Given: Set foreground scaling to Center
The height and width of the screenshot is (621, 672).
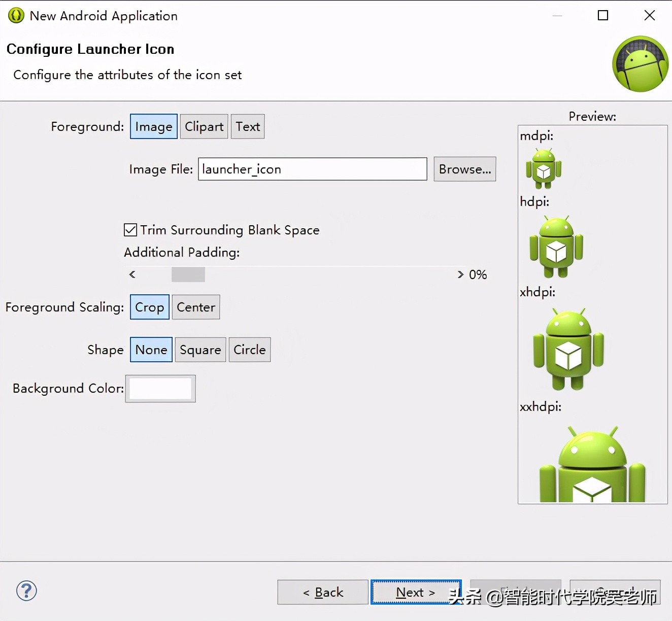Looking at the screenshot, I should coord(196,307).
